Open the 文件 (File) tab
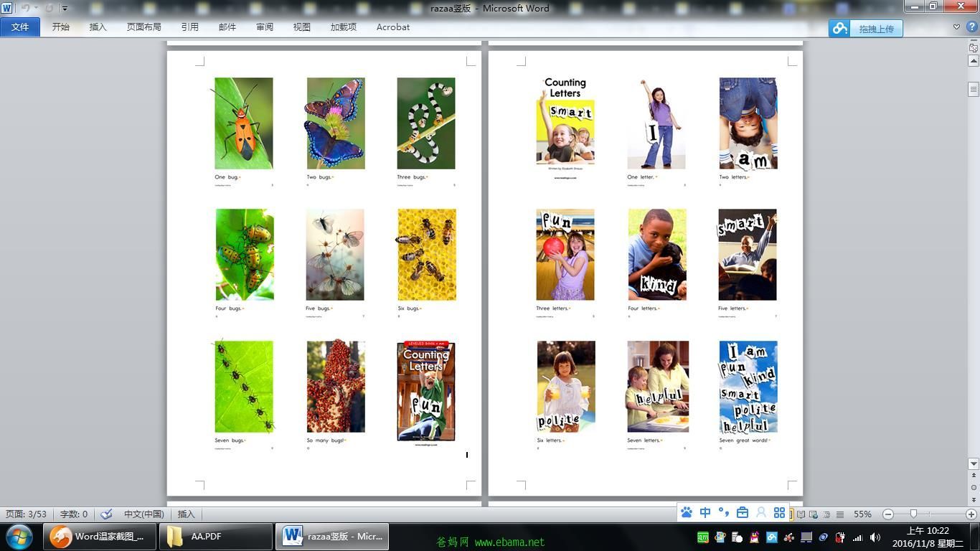This screenshot has height=551, width=980. (x=20, y=27)
